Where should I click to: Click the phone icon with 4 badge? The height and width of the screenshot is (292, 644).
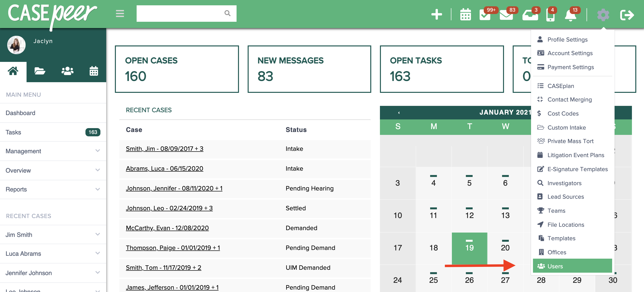550,15
